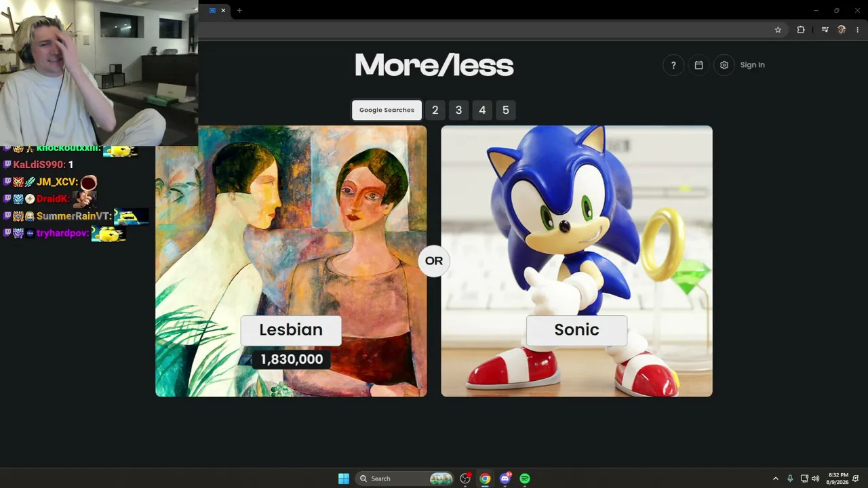The width and height of the screenshot is (868, 488).
Task: Choose the Lesbian painting card
Action: click(291, 261)
